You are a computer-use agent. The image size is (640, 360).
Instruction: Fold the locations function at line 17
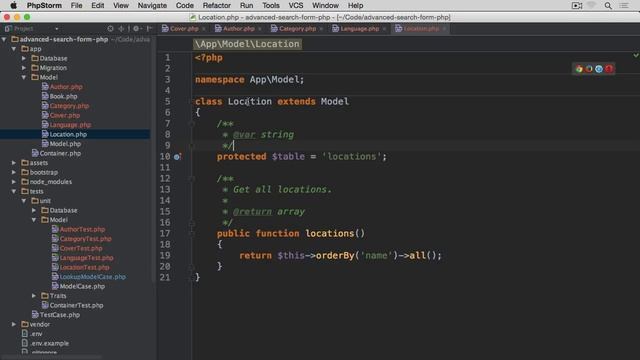[192, 233]
